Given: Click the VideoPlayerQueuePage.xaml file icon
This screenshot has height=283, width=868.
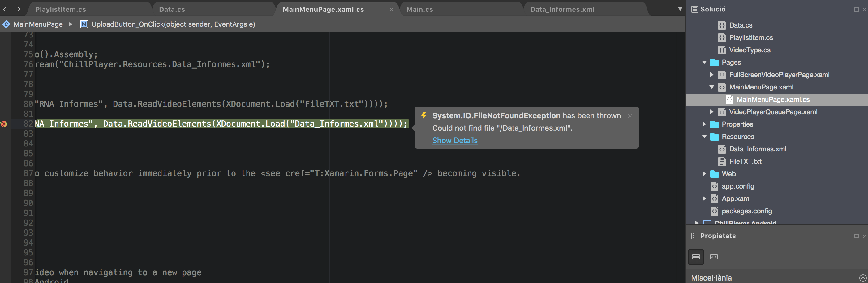Looking at the screenshot, I should 722,112.
